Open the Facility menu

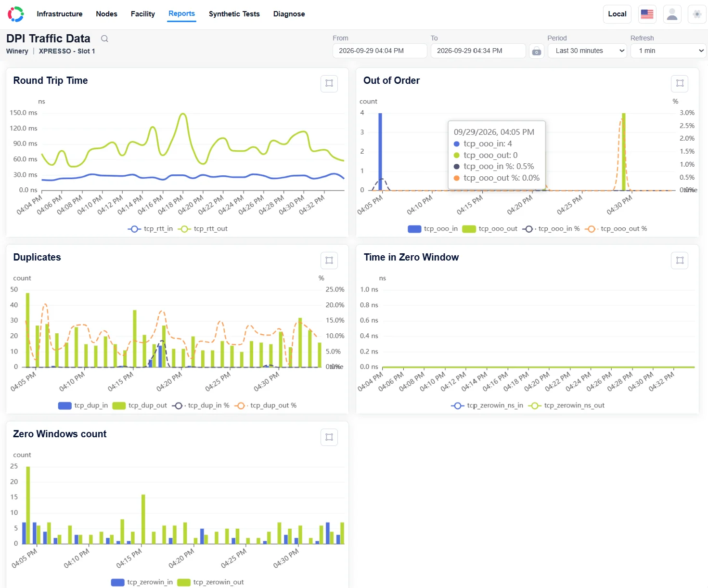(143, 14)
